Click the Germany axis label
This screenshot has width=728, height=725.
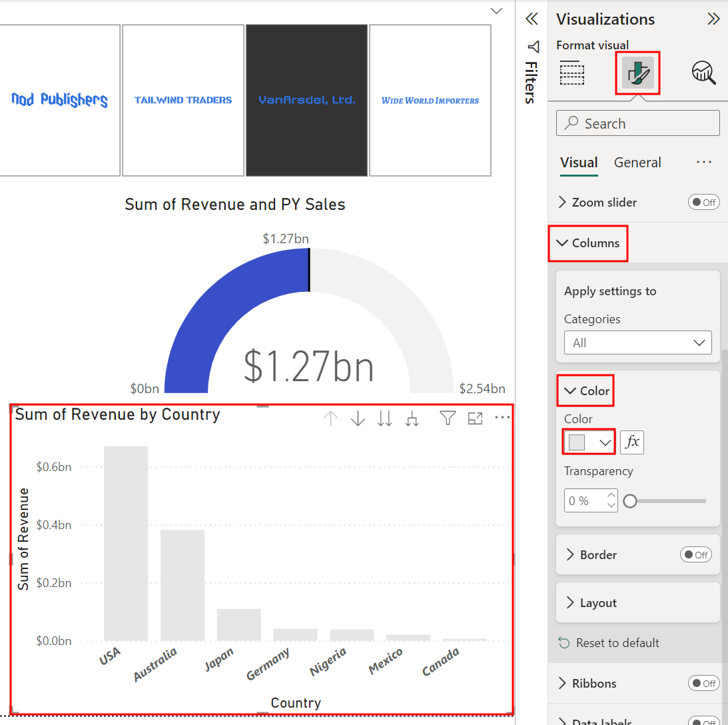[x=268, y=664]
